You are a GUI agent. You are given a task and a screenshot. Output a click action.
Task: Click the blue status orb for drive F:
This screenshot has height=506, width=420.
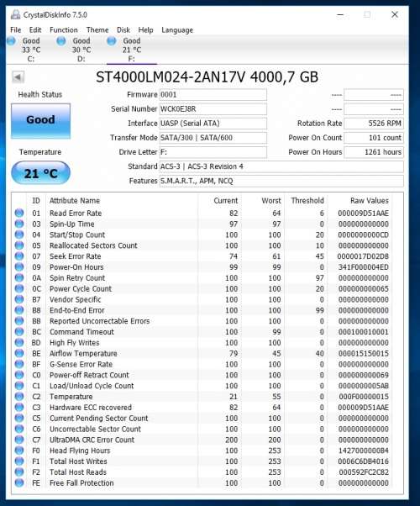tap(112, 41)
